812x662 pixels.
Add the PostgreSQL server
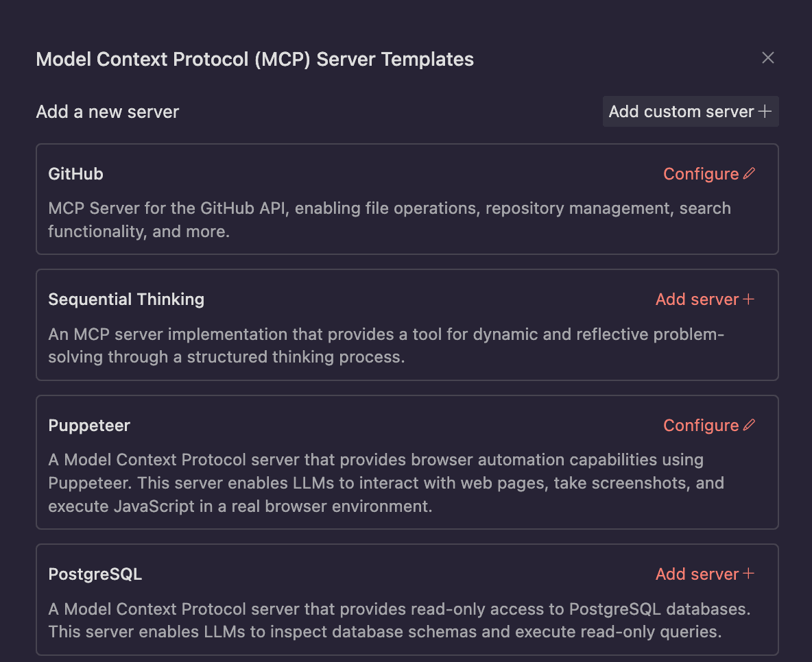(697, 574)
